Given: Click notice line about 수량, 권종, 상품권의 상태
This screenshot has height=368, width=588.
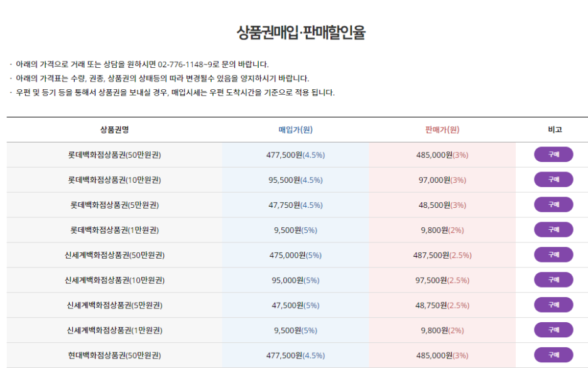Looking at the screenshot, I should tap(162, 78).
